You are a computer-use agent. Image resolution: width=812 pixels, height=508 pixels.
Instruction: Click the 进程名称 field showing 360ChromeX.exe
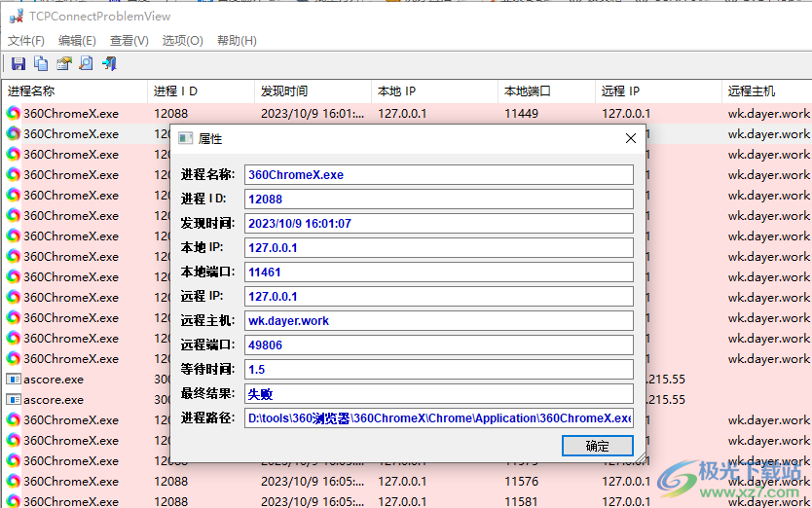(439, 174)
